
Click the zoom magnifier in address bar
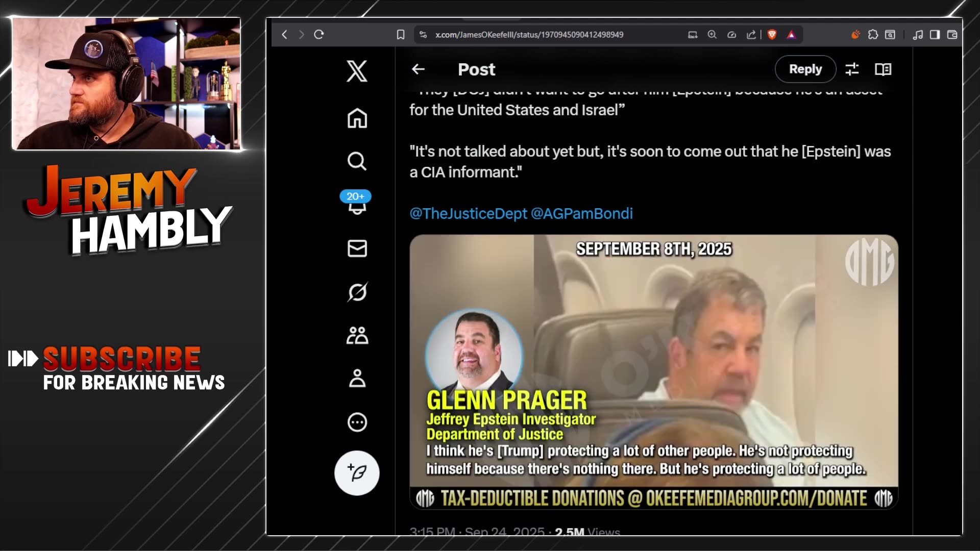click(x=712, y=35)
